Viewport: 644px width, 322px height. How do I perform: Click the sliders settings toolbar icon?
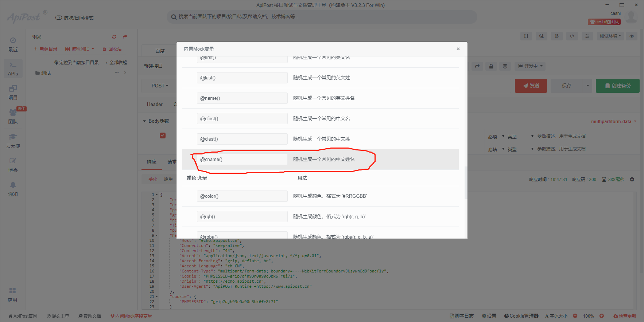587,36
